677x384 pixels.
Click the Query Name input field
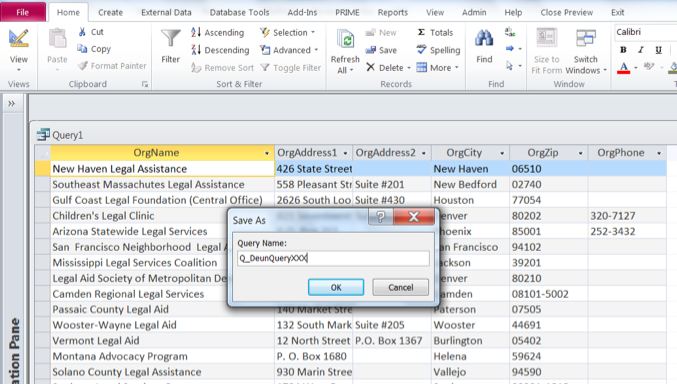pos(333,258)
